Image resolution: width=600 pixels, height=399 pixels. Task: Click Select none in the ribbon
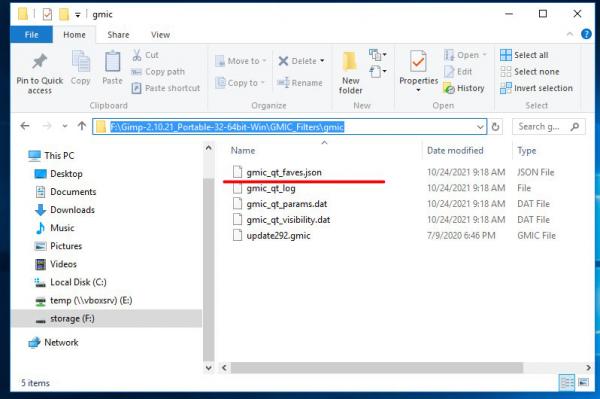click(x=530, y=72)
